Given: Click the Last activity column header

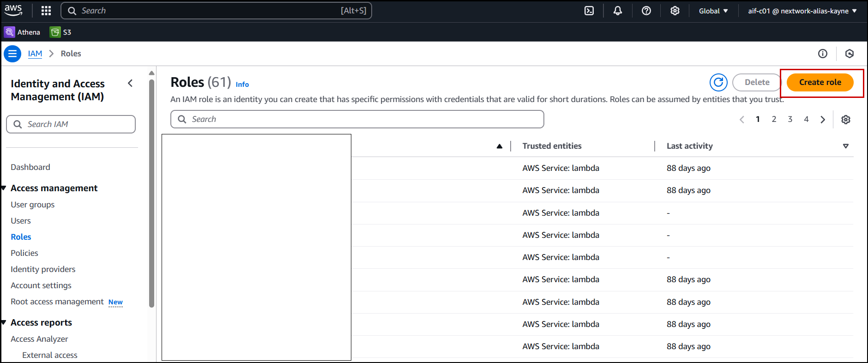Looking at the screenshot, I should pyautogui.click(x=689, y=146).
